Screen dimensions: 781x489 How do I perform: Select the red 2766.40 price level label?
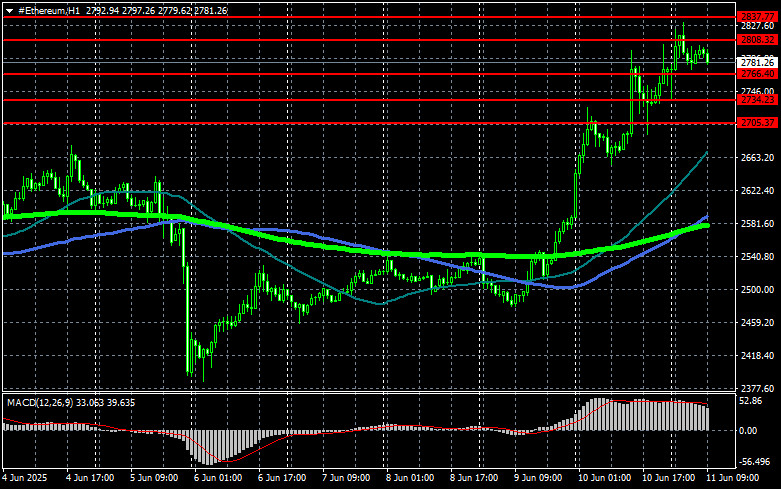pyautogui.click(x=757, y=74)
